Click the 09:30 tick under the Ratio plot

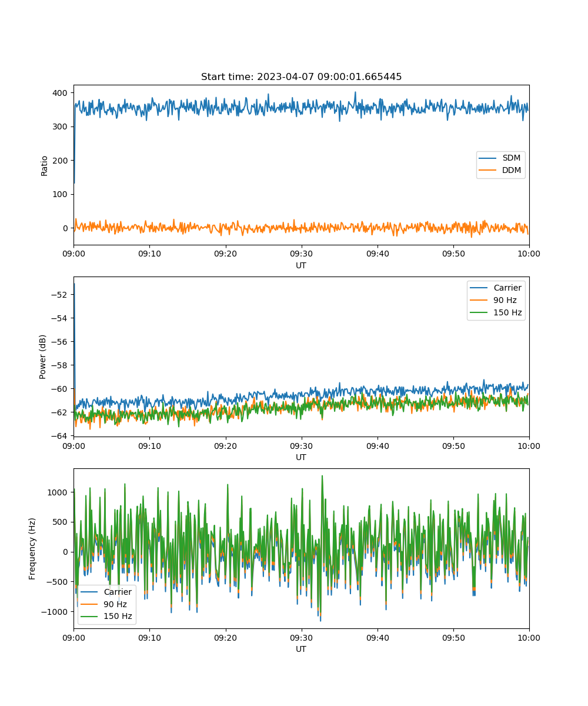[x=301, y=254]
